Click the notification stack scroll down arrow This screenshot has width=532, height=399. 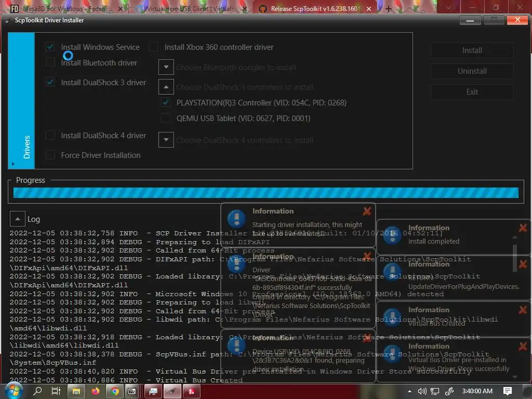click(x=515, y=377)
